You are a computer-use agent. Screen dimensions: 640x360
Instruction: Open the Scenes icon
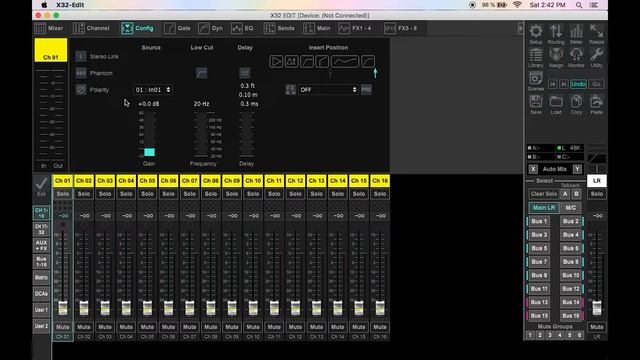pyautogui.click(x=536, y=78)
